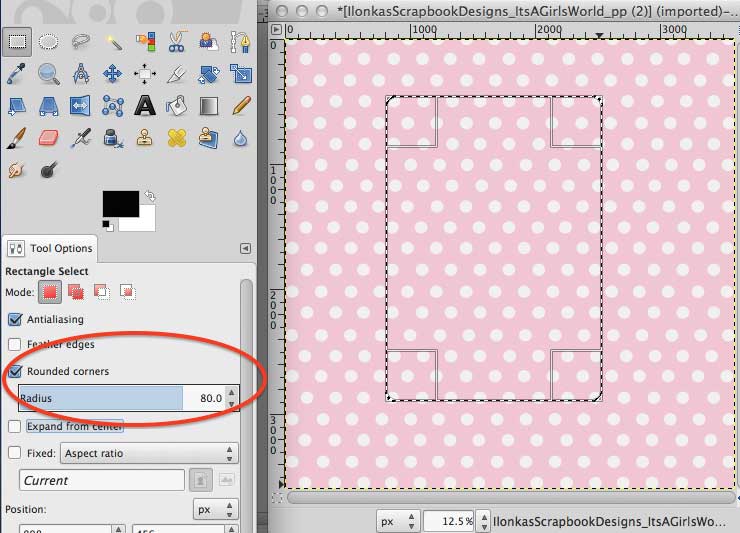Viewport: 740px width, 533px height.
Task: Select the Fuzzy Select magic wand tool
Action: pos(113,42)
